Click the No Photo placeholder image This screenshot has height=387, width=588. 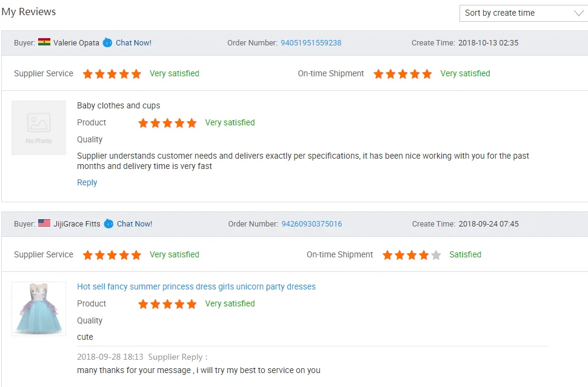[x=39, y=128]
